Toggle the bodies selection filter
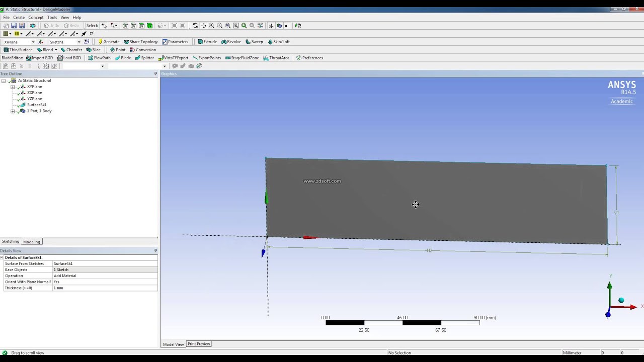 tap(150, 26)
